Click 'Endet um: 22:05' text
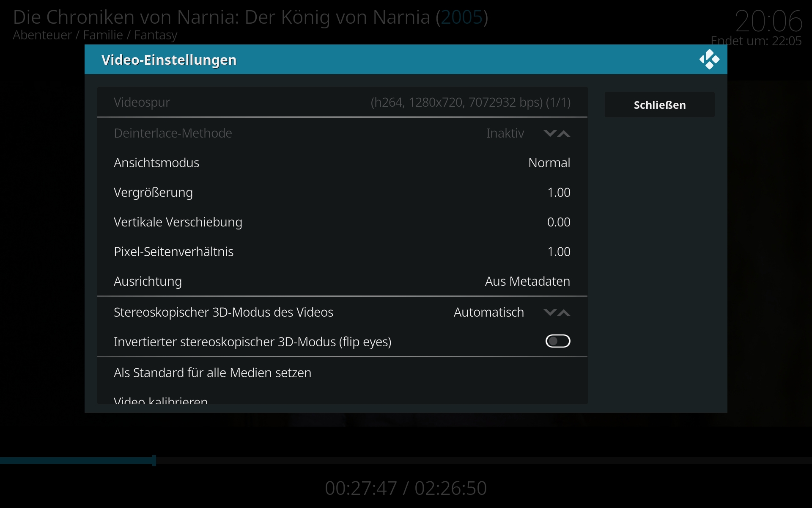Image resolution: width=812 pixels, height=508 pixels. click(x=756, y=41)
